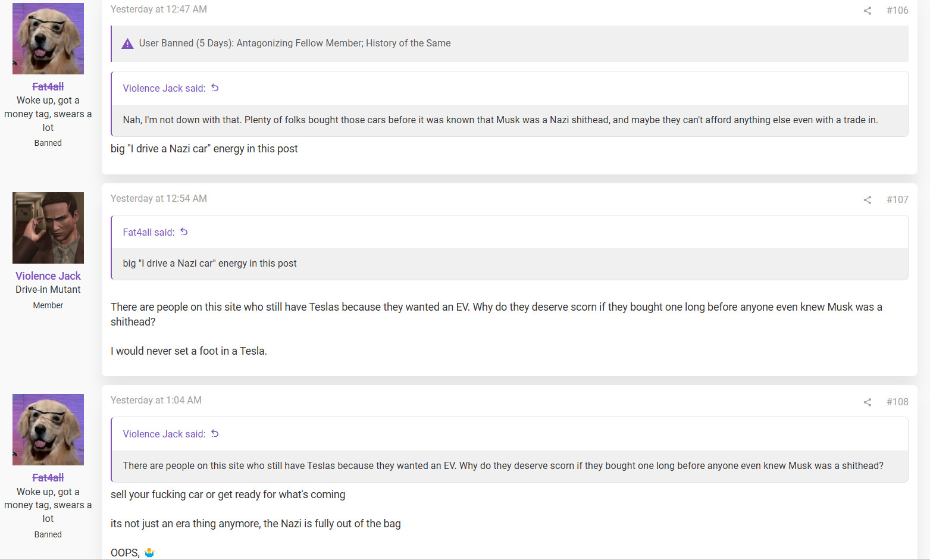Viewport: 930px width, 560px height.
Task: Click shrug emoji after OOPS
Action: click(149, 553)
